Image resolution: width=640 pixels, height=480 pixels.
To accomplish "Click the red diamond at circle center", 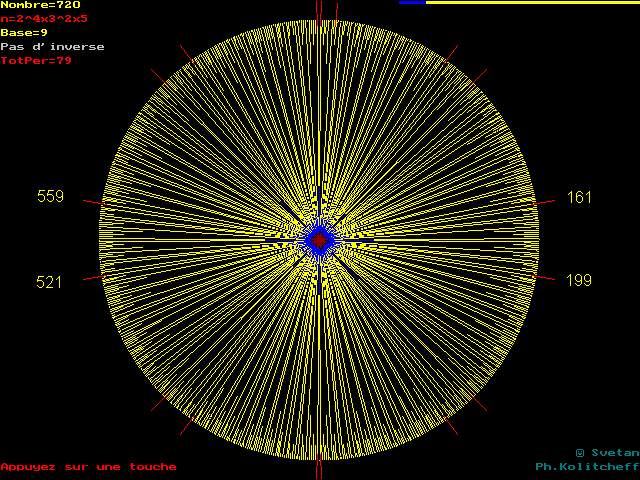I will pyautogui.click(x=319, y=240).
